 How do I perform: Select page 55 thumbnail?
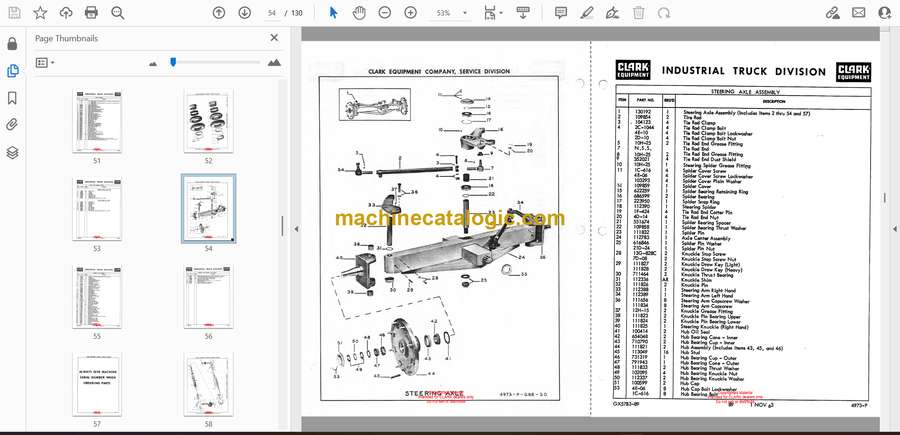click(x=97, y=297)
